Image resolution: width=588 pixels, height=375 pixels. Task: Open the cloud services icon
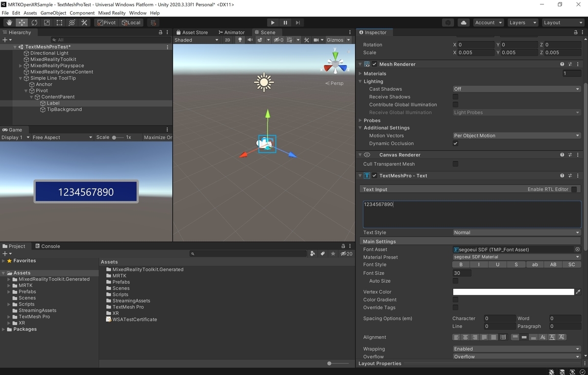point(463,23)
